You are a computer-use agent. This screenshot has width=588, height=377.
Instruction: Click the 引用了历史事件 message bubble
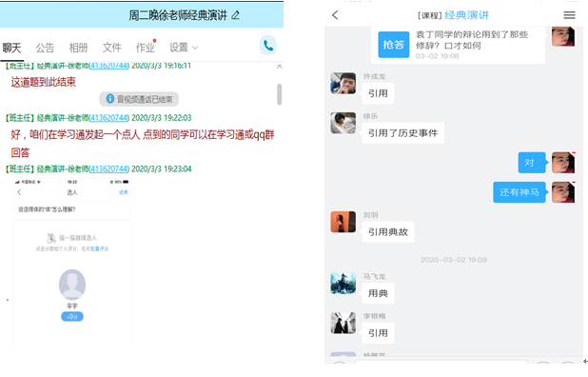(403, 132)
